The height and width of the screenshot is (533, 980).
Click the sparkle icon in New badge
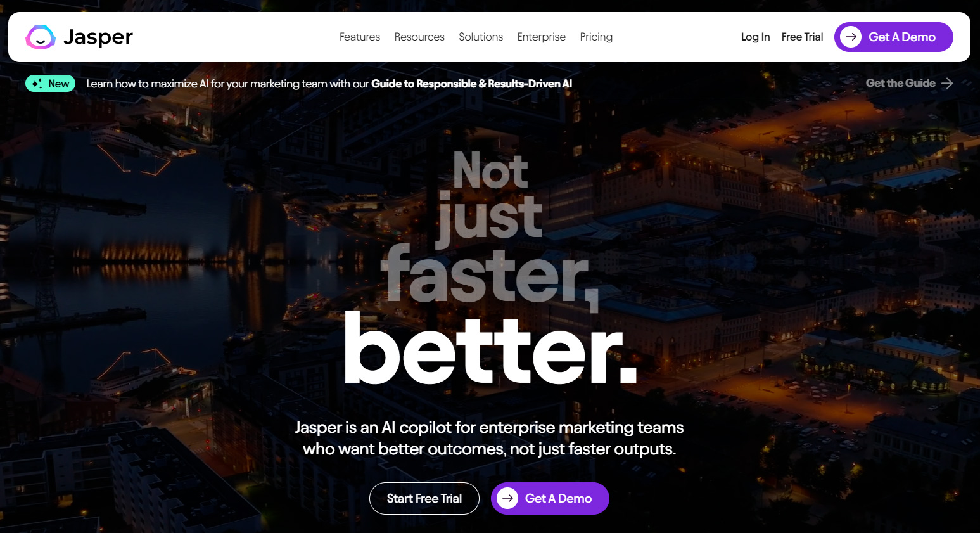37,84
